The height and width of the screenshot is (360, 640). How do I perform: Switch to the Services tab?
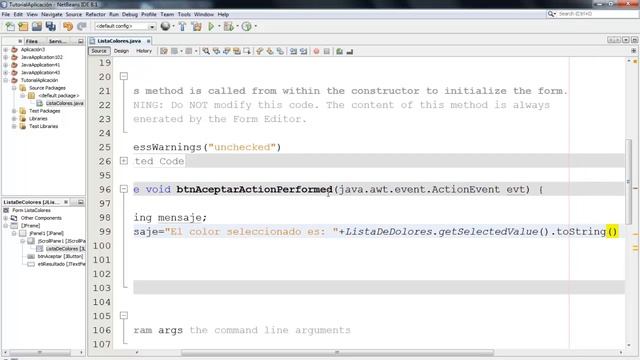click(x=58, y=41)
